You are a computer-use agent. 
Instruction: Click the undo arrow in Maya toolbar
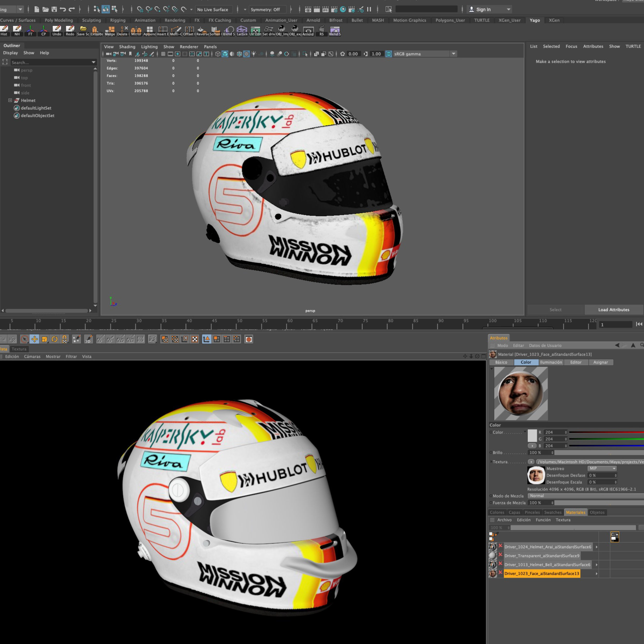pos(63,9)
